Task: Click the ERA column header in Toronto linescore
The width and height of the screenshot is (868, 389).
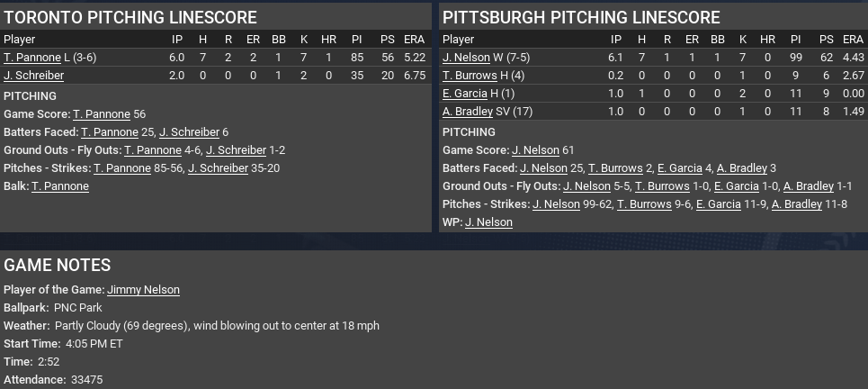Action: (x=414, y=40)
